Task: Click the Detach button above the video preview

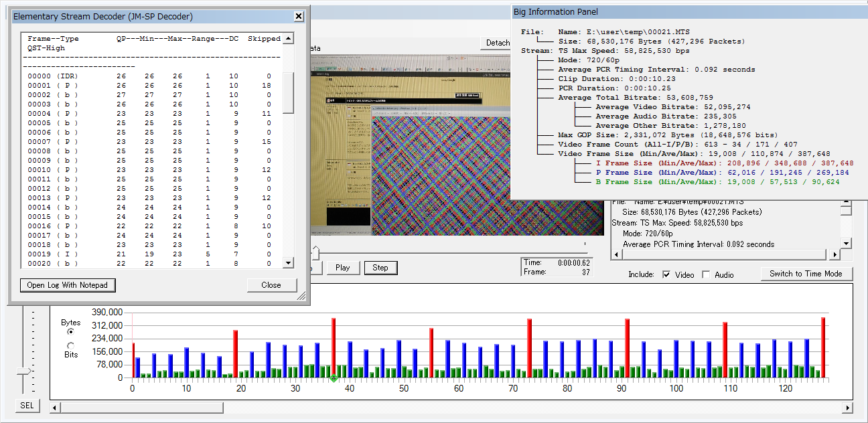Action: 497,43
